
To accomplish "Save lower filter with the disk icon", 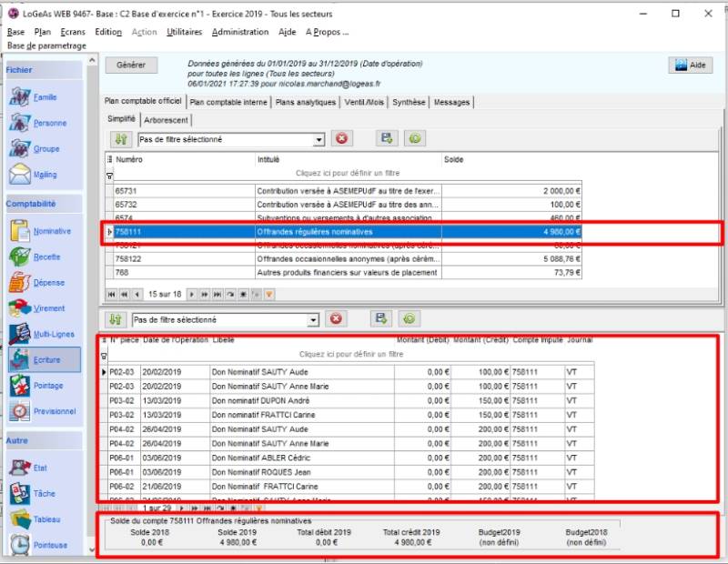I will tap(381, 318).
